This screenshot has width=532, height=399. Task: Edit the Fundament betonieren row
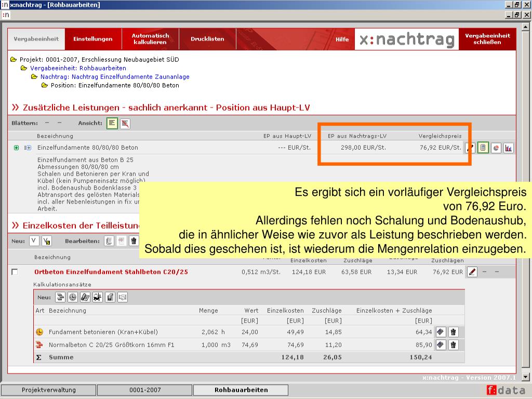pos(441,332)
